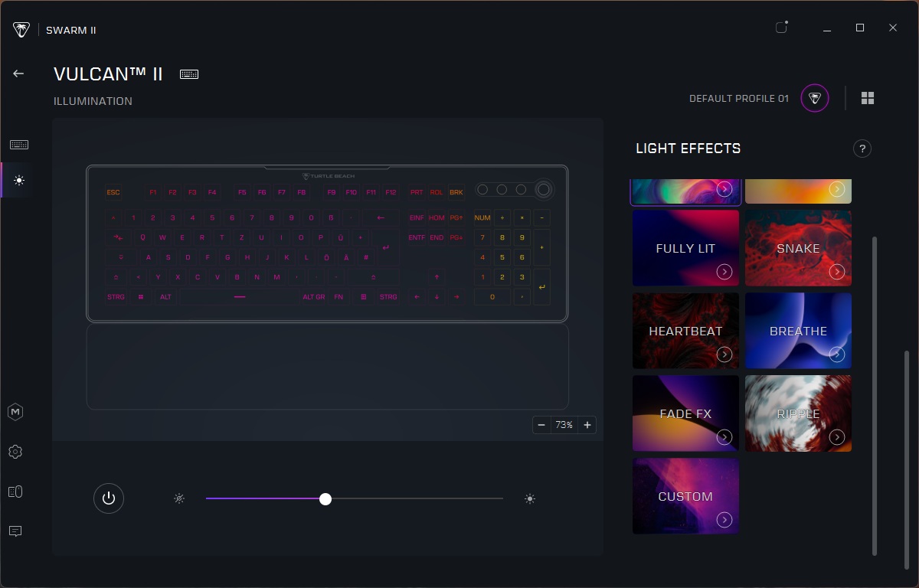
Task: Select the FULLY LIT light effect
Action: 685,248
